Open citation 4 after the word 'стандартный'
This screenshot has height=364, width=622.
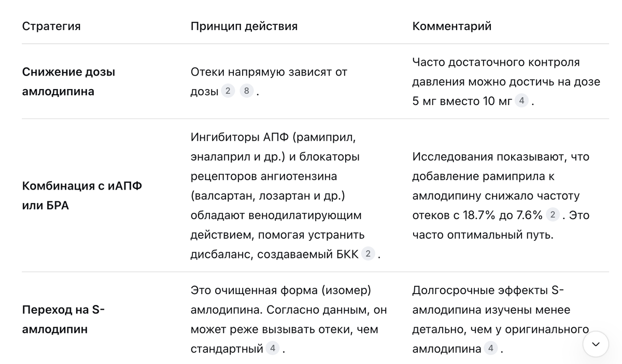273,348
